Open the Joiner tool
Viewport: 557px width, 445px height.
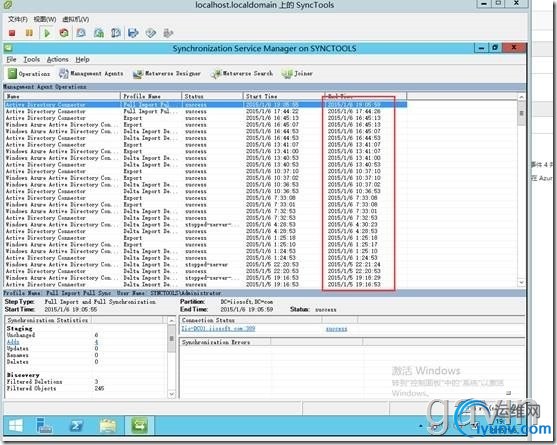pyautogui.click(x=297, y=74)
